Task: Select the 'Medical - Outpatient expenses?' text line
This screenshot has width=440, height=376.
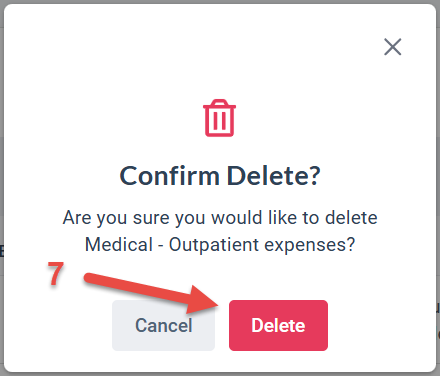Action: coord(220,245)
